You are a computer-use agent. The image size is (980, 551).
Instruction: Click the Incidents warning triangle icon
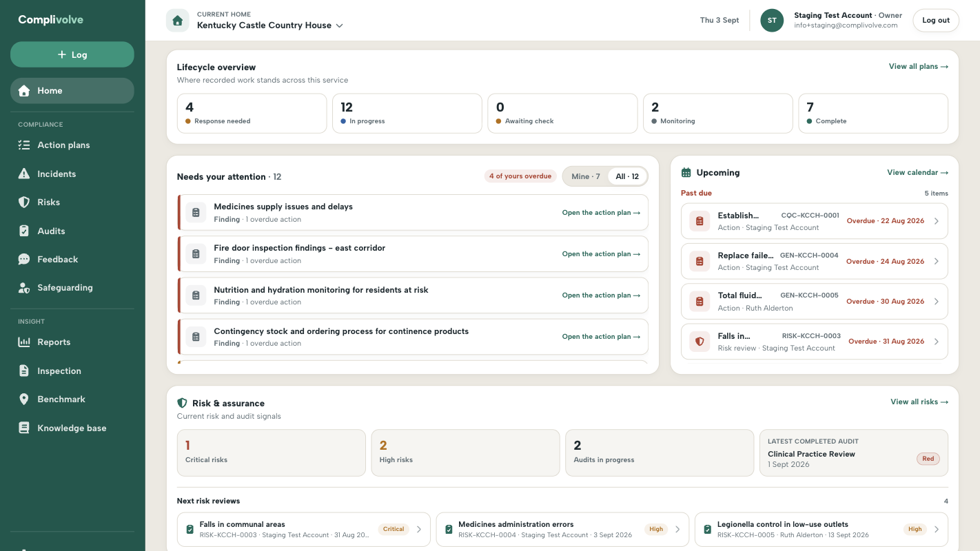[x=24, y=174]
